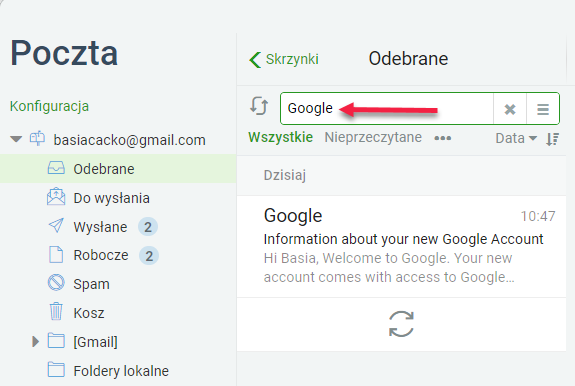Screen dimensions: 575x386
Task: Go back to Skrzynki
Action: tap(284, 59)
